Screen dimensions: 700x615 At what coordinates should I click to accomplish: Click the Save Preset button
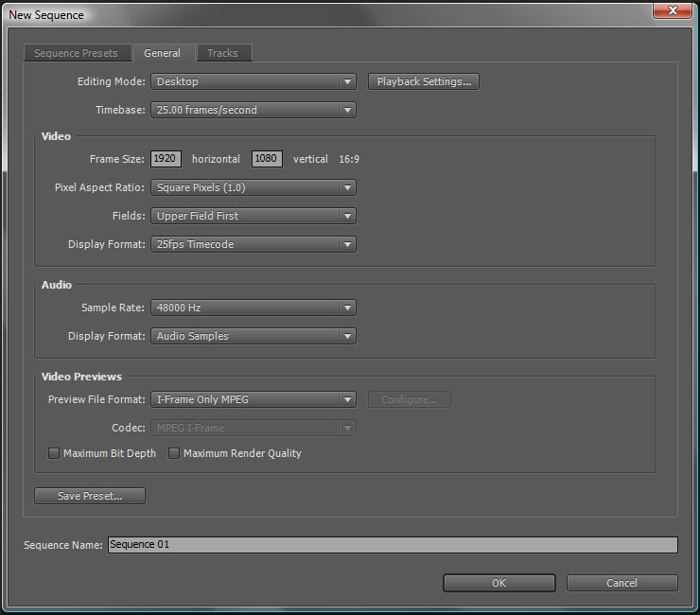90,497
